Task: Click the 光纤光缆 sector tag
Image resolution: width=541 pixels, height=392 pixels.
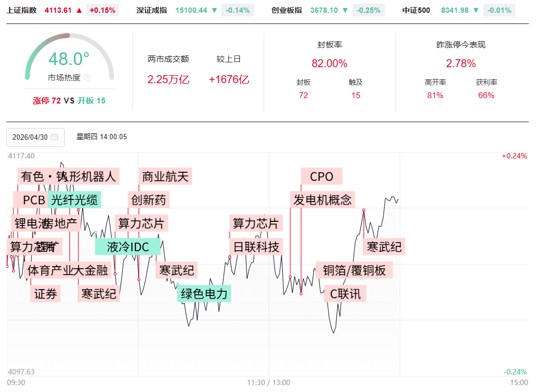Action: point(74,200)
